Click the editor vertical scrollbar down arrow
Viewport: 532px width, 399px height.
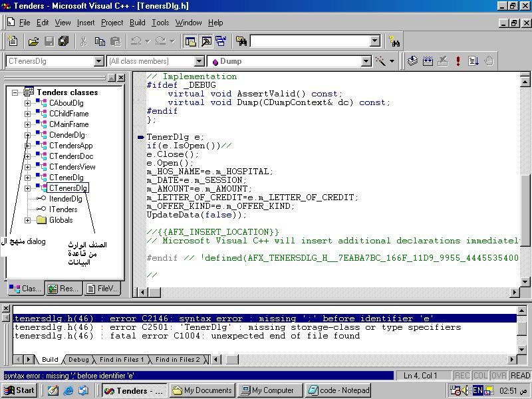click(x=525, y=281)
